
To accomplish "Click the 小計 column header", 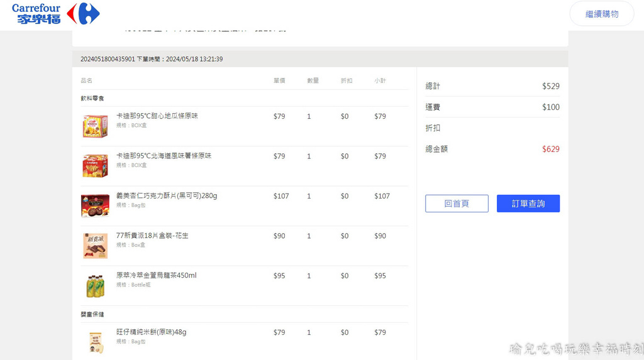I will pos(380,80).
